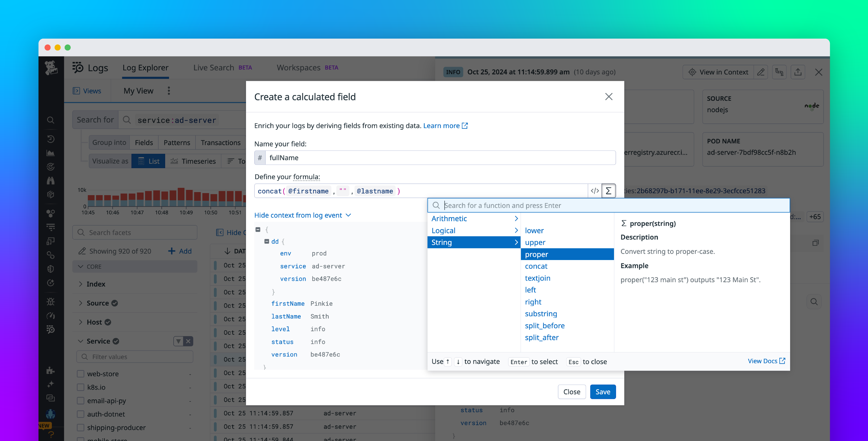Viewport: 868px width, 441px height.
Task: Click the Save button in the dialog
Action: pos(603,391)
